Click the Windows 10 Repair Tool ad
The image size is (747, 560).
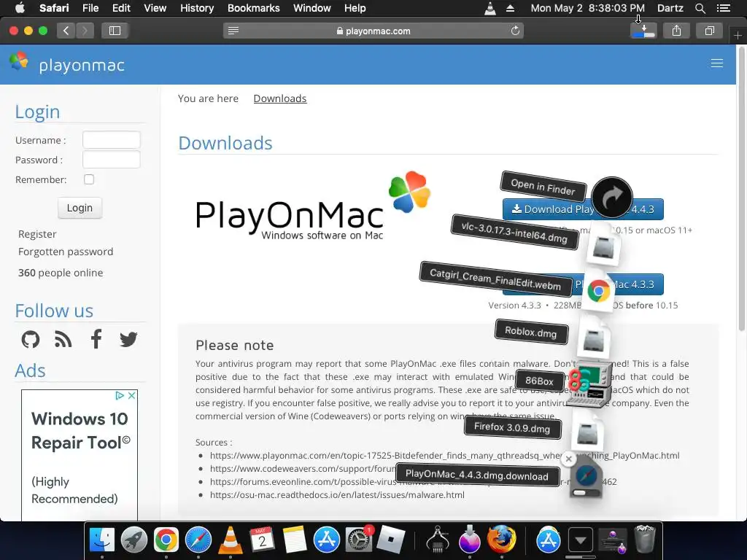(80, 455)
